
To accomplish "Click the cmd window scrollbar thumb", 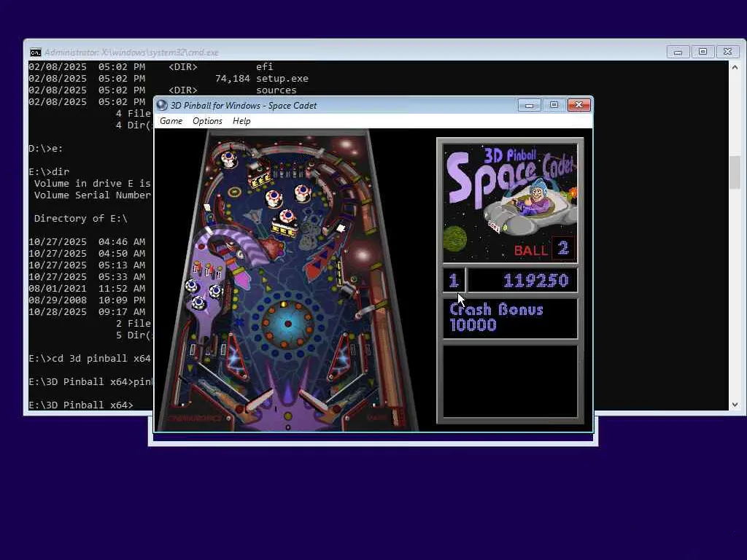I will point(735,172).
